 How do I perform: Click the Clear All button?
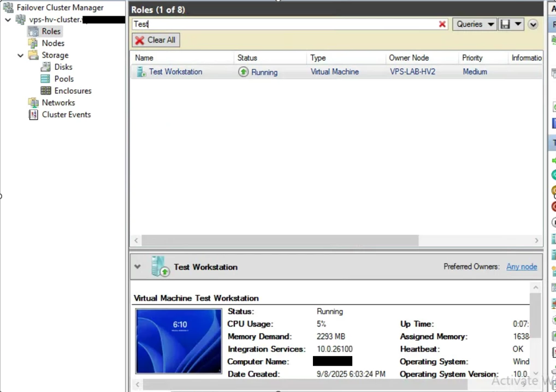point(156,40)
